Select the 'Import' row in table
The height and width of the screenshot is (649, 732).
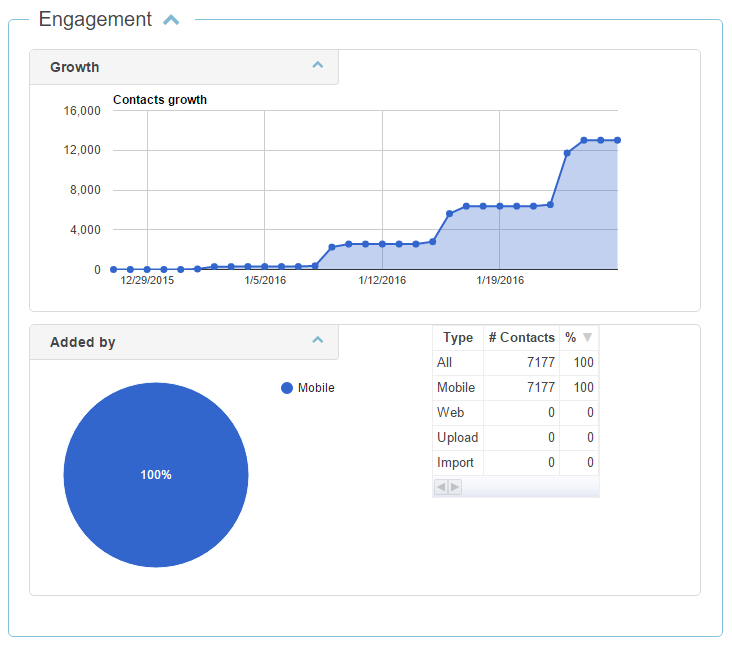tap(515, 463)
